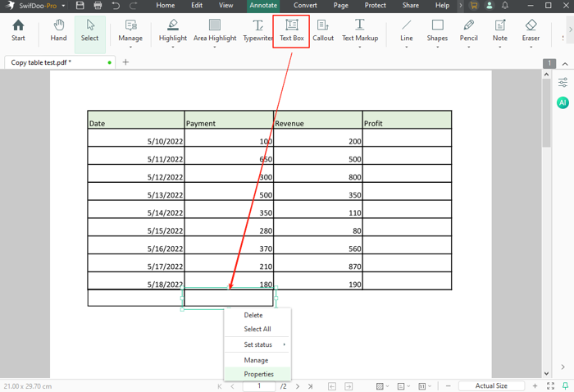
Task: Open the AI assistant button
Action: [563, 103]
